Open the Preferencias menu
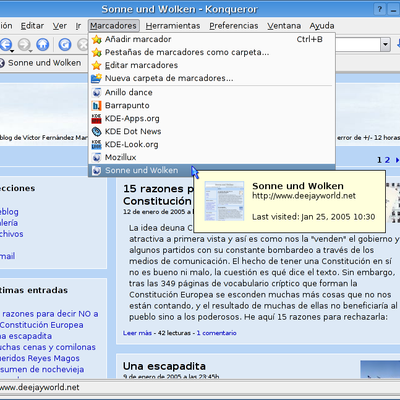 pyautogui.click(x=234, y=26)
